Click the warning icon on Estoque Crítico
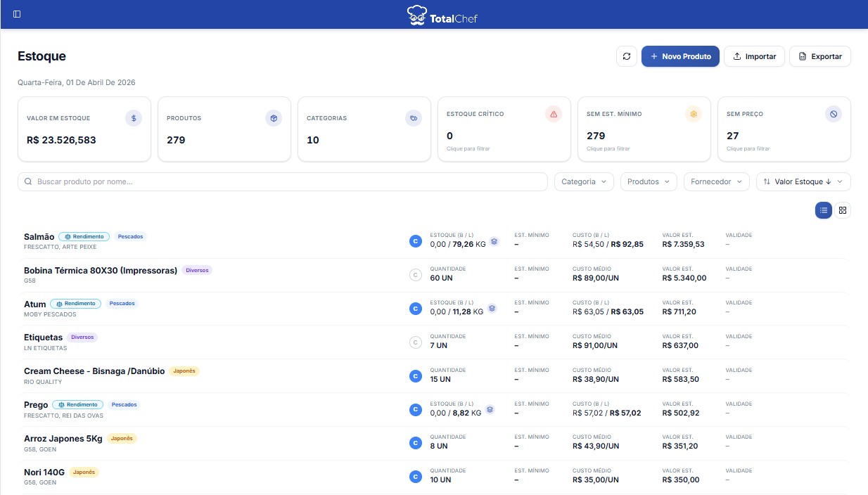868x495 pixels. tap(554, 114)
